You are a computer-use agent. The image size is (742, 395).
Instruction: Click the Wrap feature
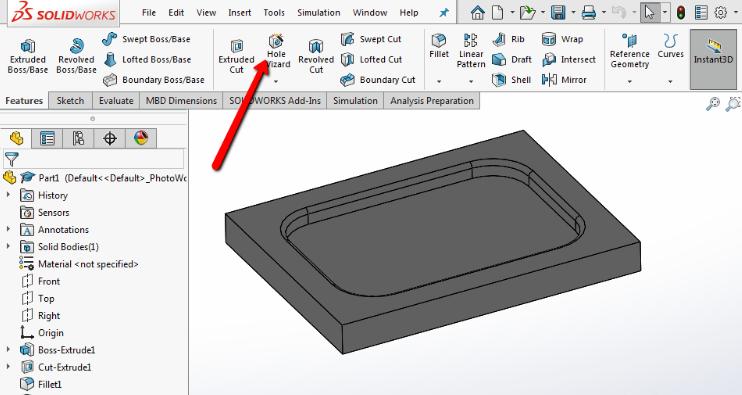click(x=562, y=39)
